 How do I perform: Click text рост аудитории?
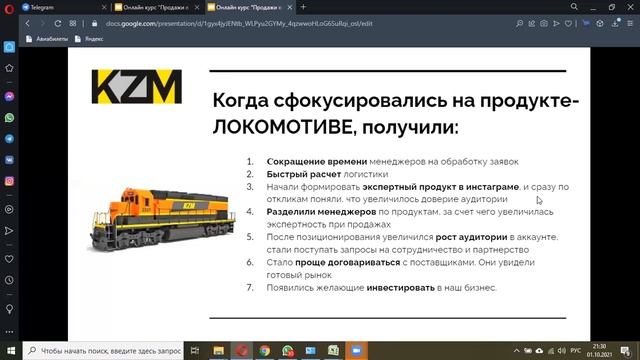tap(471, 237)
